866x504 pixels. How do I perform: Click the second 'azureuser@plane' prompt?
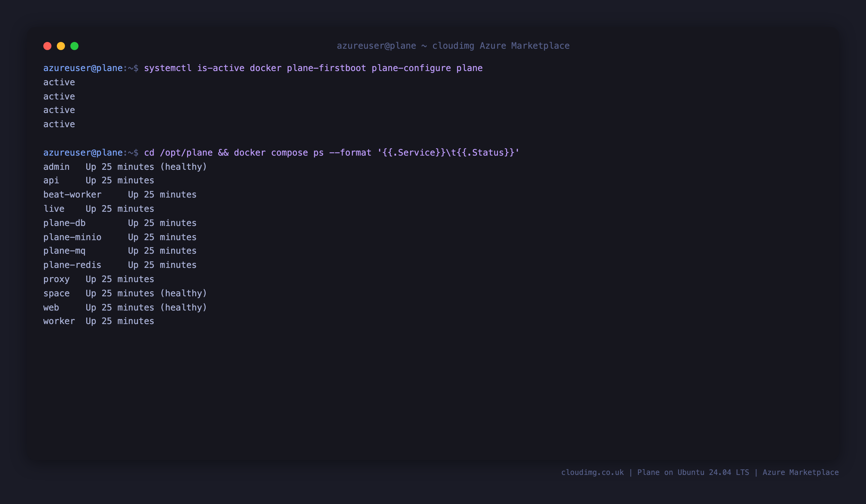[83, 153]
